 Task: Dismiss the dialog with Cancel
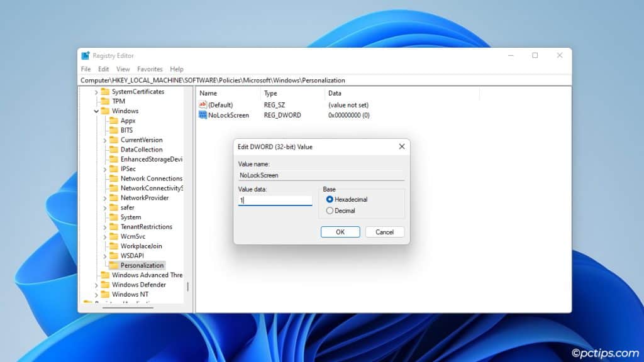click(384, 232)
